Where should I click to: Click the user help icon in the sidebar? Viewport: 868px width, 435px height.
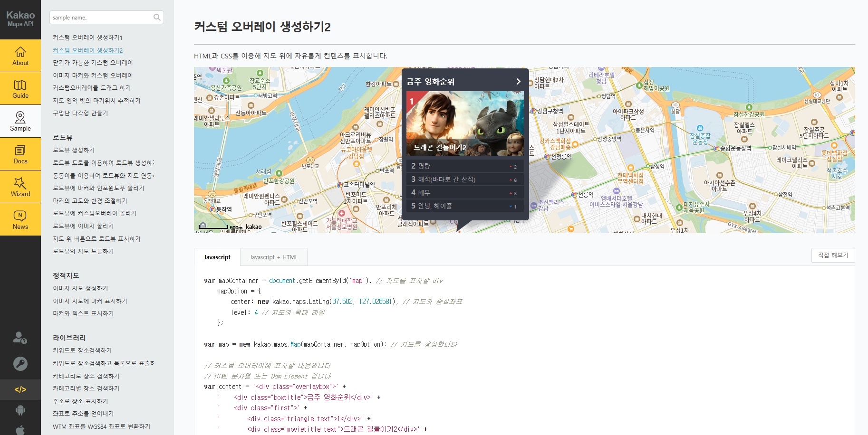(x=20, y=338)
